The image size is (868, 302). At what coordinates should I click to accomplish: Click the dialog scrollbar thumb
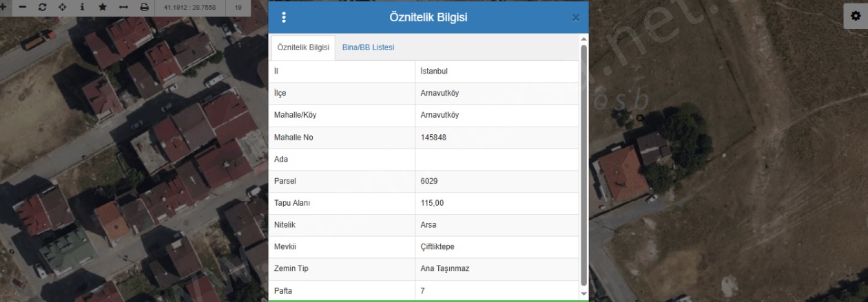584,165
